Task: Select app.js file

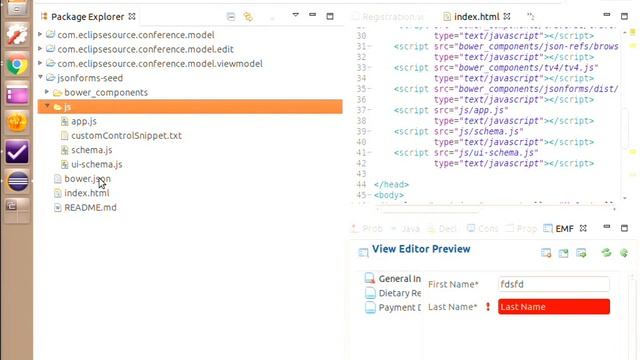Action: [x=84, y=121]
